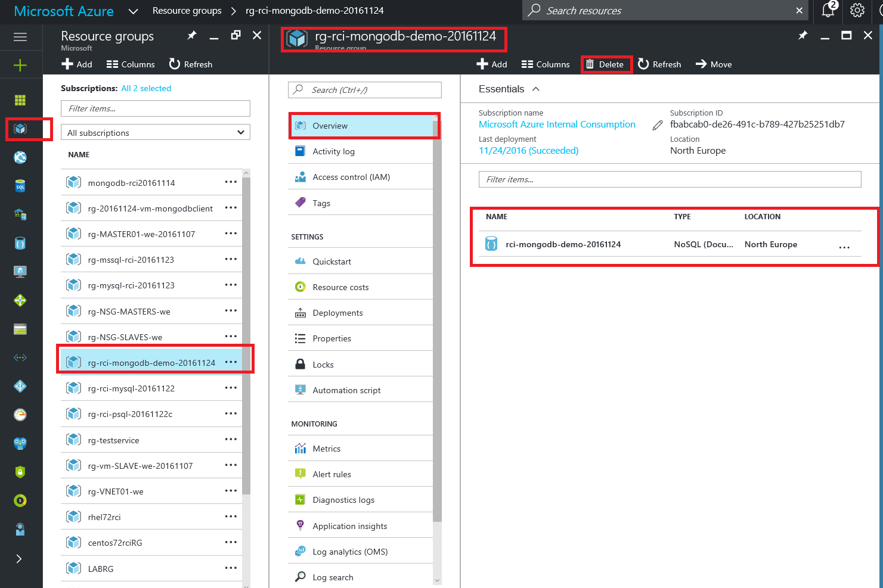Open Load balancers green diamond icon in the sidebar
Image resolution: width=883 pixels, height=588 pixels.
pos(20,300)
